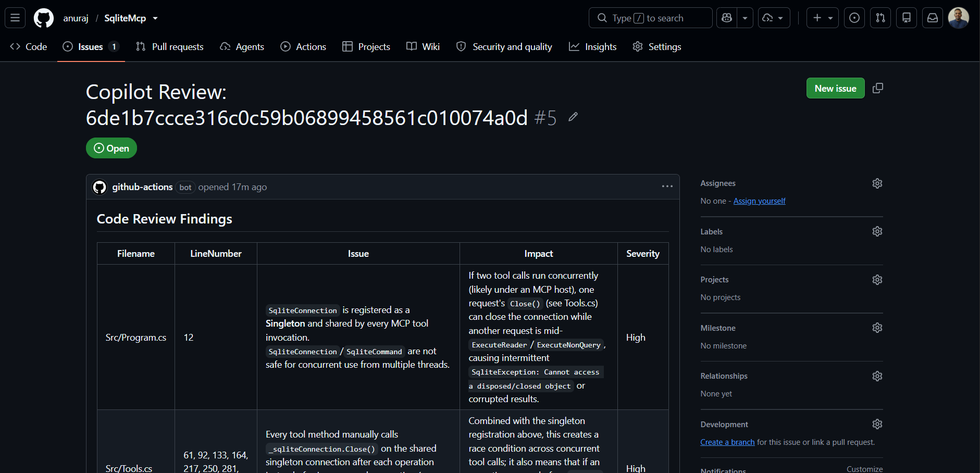The image size is (980, 473).
Task: Open the notifications inbox icon
Action: [933, 18]
